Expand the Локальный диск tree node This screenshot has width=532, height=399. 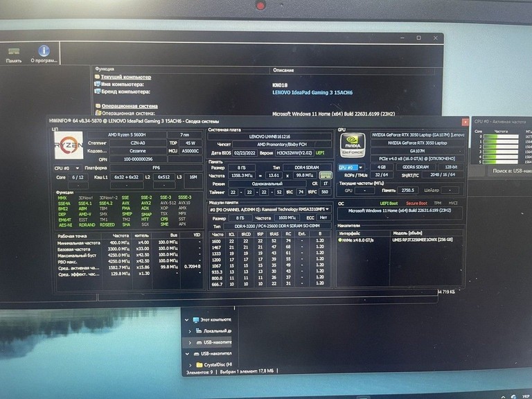click(x=190, y=331)
